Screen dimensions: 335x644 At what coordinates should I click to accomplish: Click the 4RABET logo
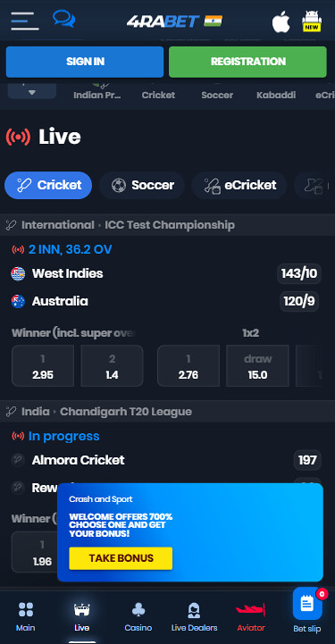pos(174,21)
